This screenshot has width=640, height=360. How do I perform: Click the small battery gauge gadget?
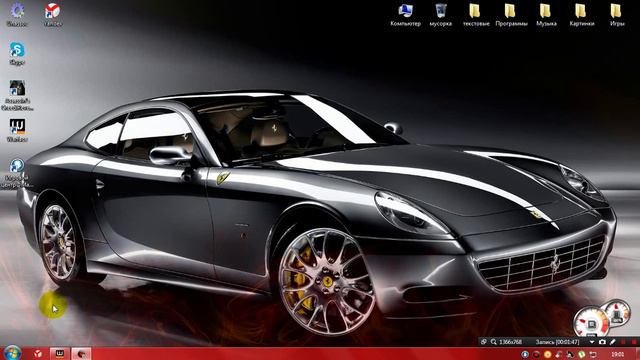click(618, 313)
